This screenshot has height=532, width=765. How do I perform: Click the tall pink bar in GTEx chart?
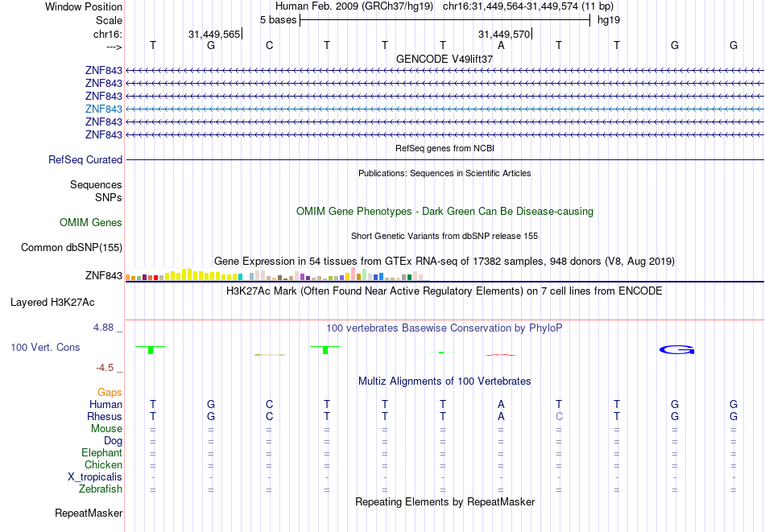coord(353,274)
